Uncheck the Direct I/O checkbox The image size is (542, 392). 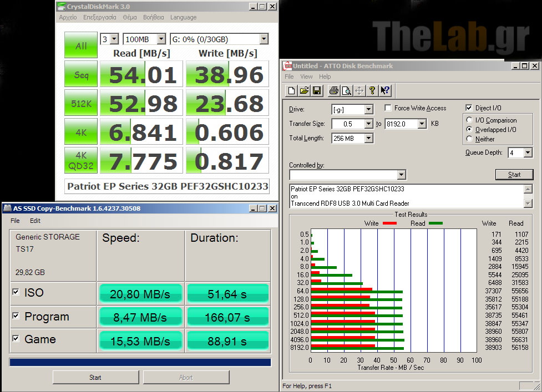point(469,108)
